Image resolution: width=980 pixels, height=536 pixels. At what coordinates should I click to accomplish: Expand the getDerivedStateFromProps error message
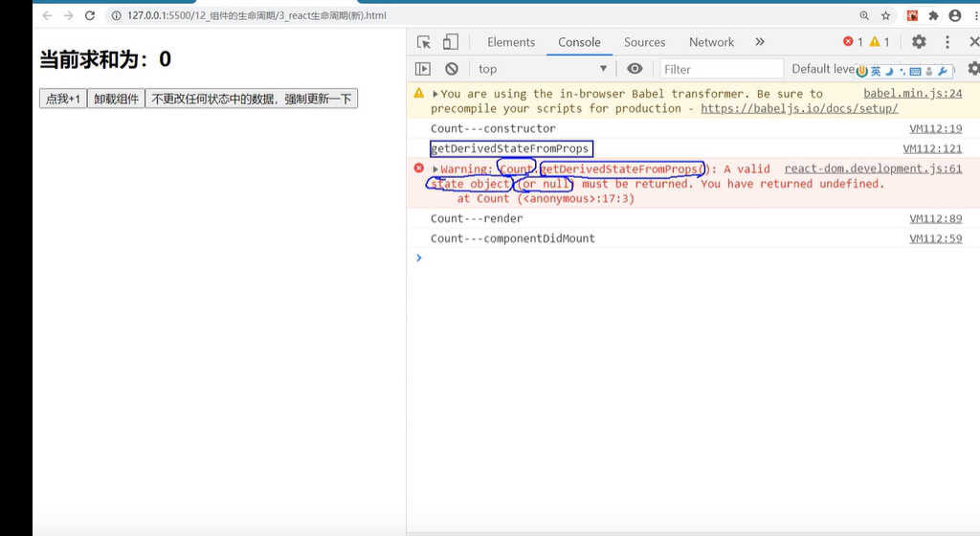pos(435,169)
